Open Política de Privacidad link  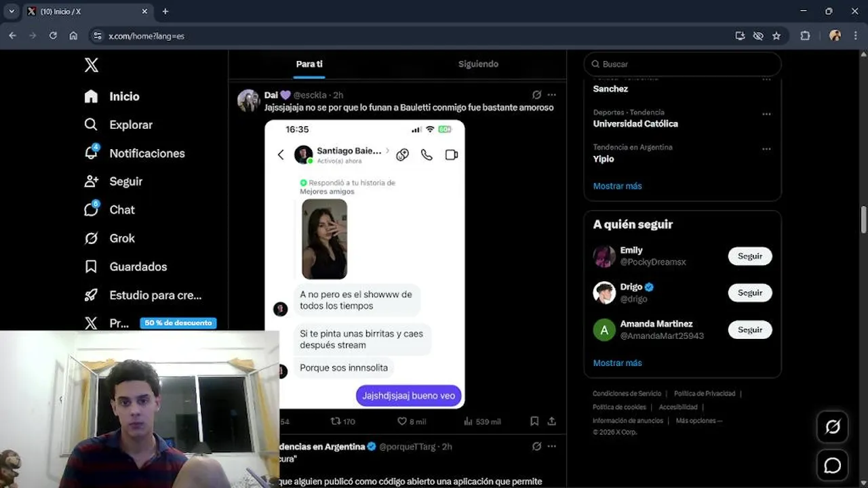(x=705, y=394)
